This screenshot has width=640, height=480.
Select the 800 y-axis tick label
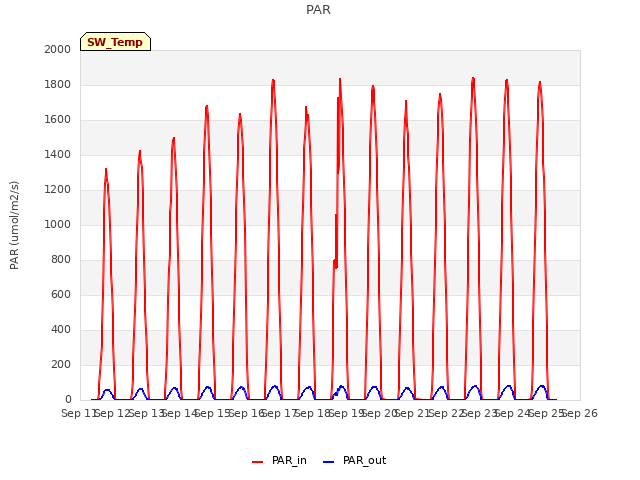(x=61, y=260)
